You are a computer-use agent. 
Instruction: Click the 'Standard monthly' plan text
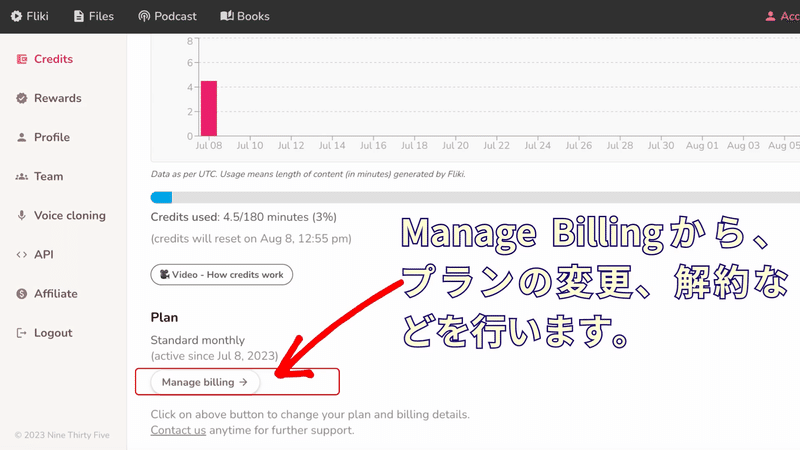(x=197, y=340)
